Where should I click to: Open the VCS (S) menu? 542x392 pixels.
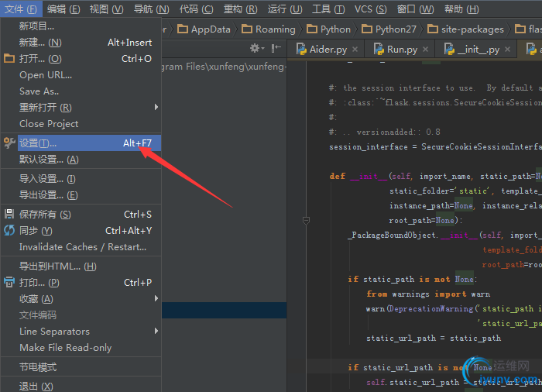(371, 9)
